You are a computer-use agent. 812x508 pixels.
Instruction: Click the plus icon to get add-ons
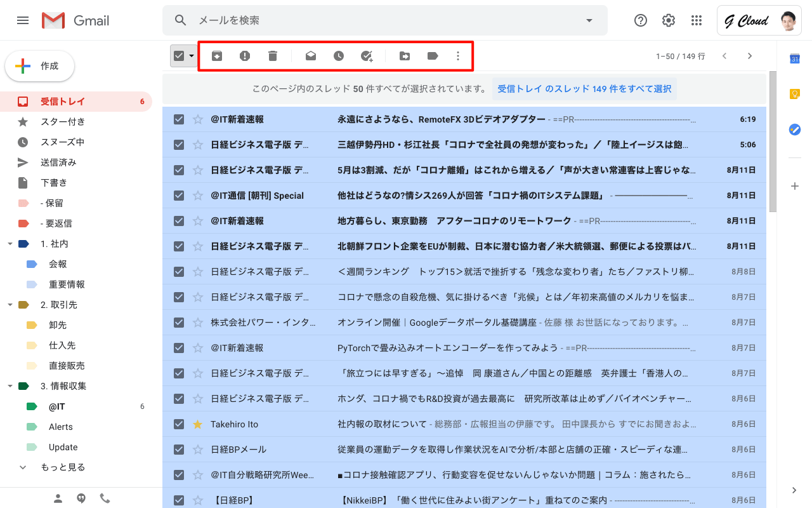(x=794, y=186)
